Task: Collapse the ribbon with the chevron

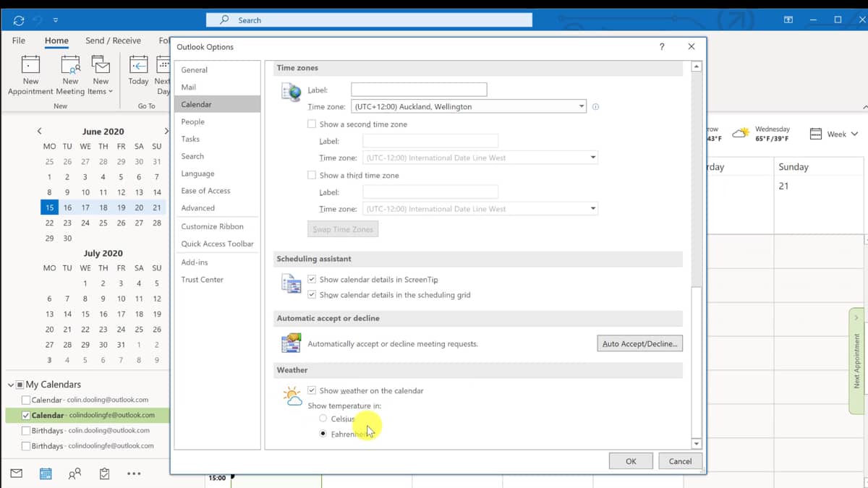Action: [x=865, y=107]
